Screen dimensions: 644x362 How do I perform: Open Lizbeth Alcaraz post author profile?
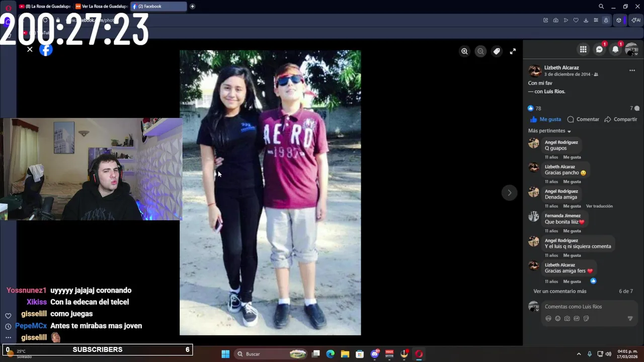point(561,67)
